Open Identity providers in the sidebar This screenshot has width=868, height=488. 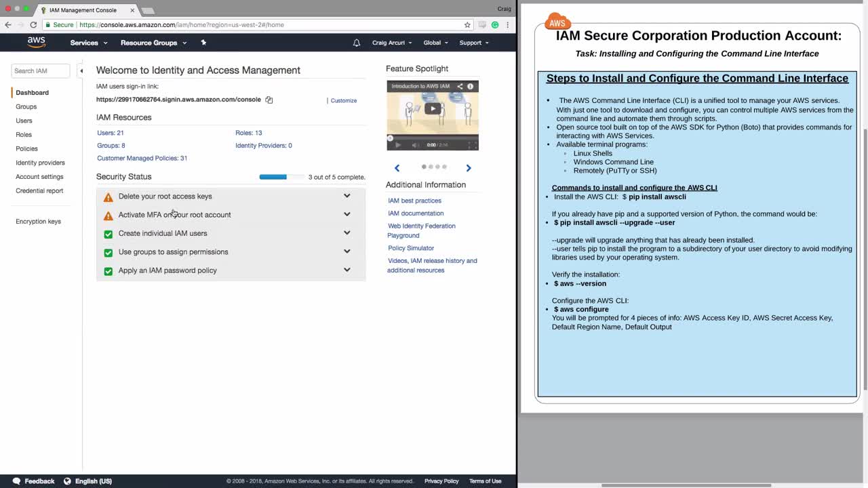[41, 163]
